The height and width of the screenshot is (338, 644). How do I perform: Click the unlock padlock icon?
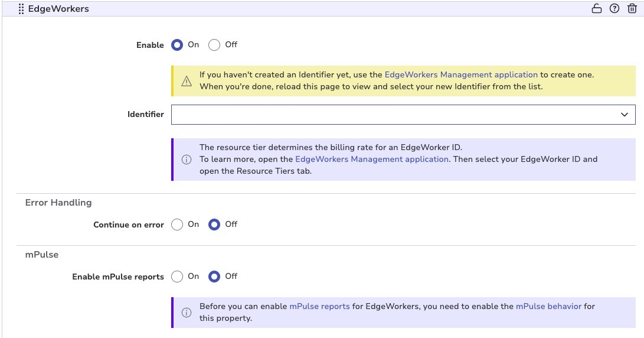(597, 8)
